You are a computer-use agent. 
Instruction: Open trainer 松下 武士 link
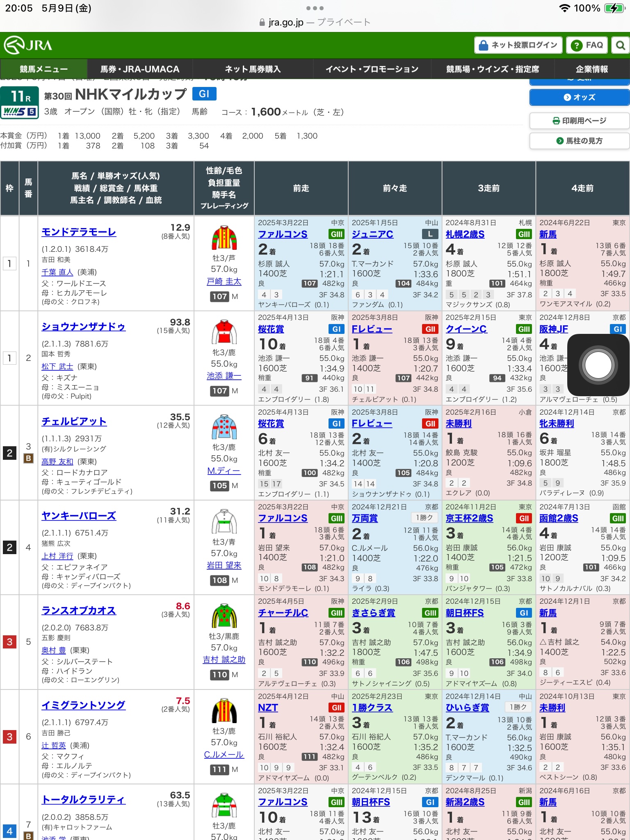(57, 367)
